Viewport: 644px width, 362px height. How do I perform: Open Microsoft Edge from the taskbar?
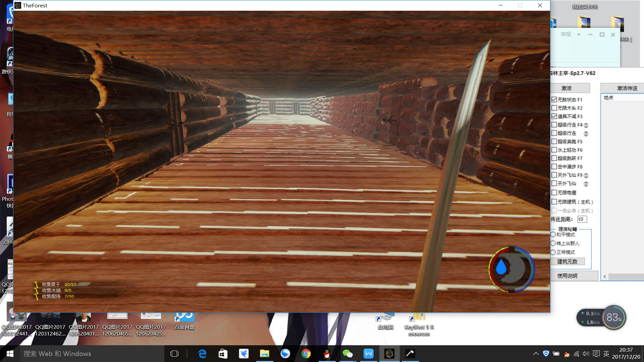coord(202,354)
